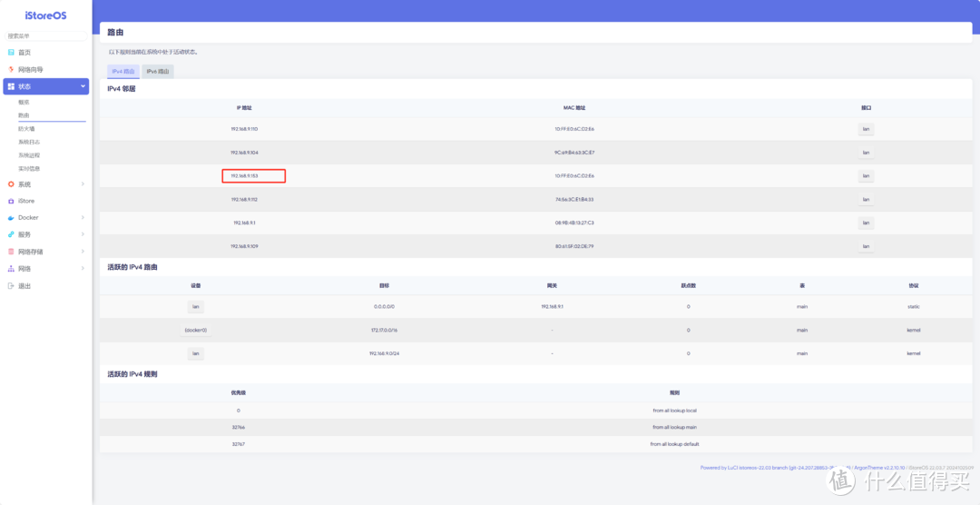Switch to the IPv6 路由 tab
Image resolution: width=980 pixels, height=505 pixels.
(158, 72)
